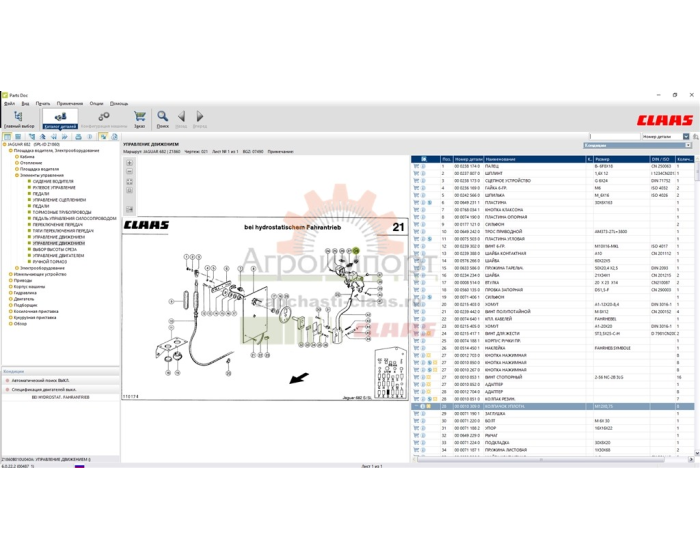Open the Помощь menu
The image size is (700, 560).
pos(119,104)
